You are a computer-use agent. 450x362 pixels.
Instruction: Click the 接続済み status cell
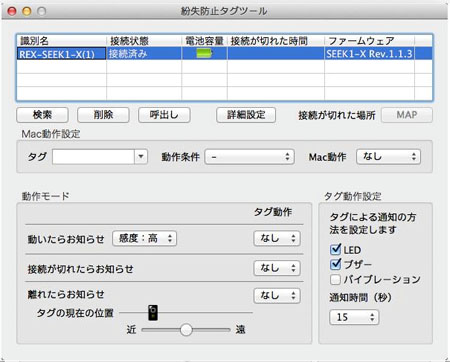point(144,54)
